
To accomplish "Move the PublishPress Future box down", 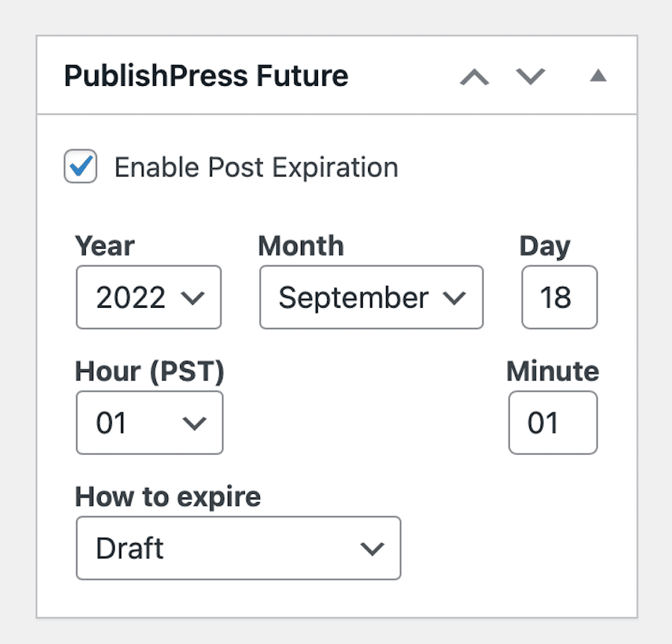I will click(x=530, y=76).
